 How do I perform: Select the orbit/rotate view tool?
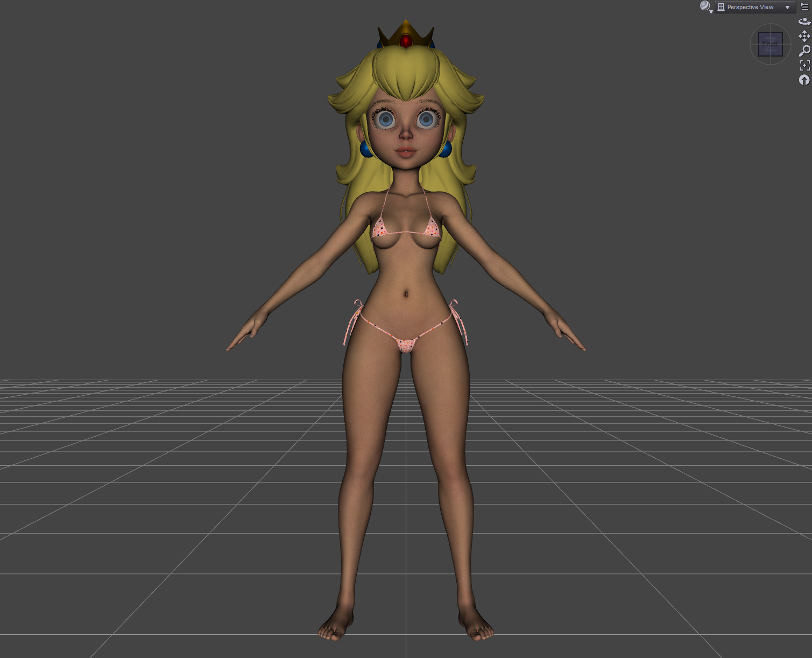(x=804, y=22)
